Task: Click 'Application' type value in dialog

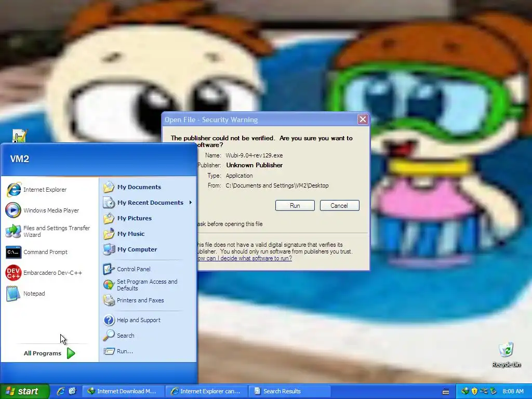Action: 239,176
